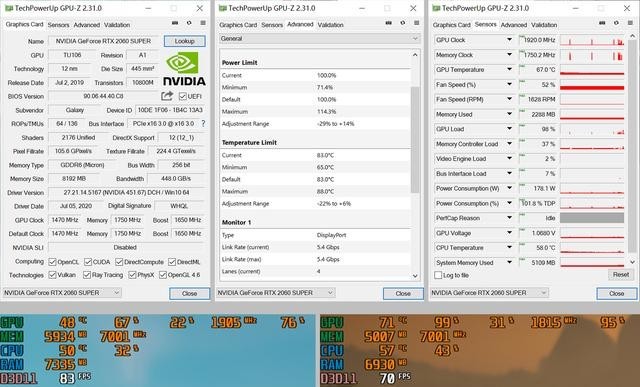Click the refresh icon in Graphics Card window

[x=189, y=23]
